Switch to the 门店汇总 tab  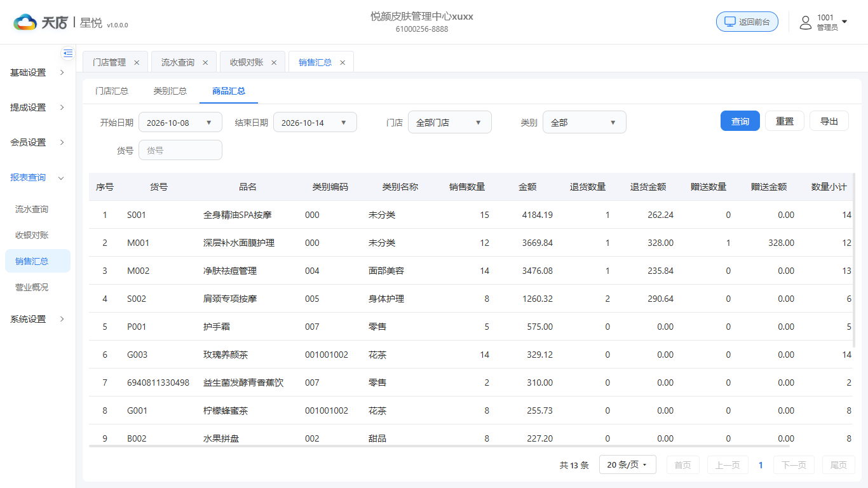pyautogui.click(x=112, y=91)
